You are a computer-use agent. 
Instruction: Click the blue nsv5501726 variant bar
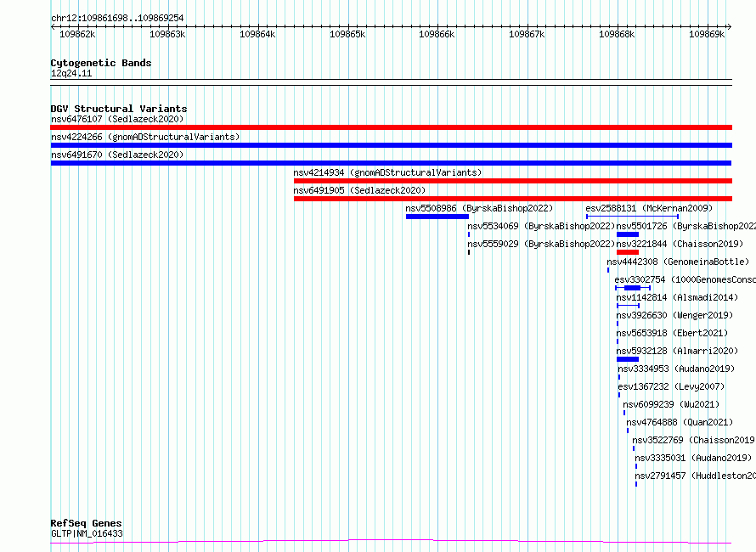coord(627,234)
